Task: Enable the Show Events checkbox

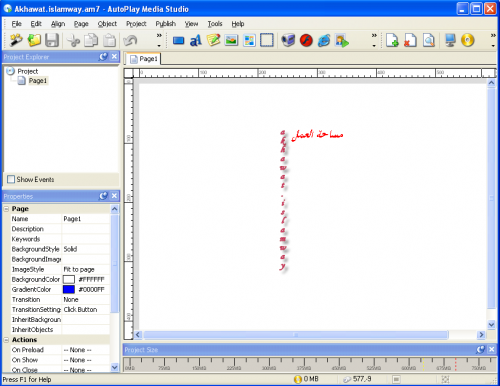Action: [x=11, y=179]
